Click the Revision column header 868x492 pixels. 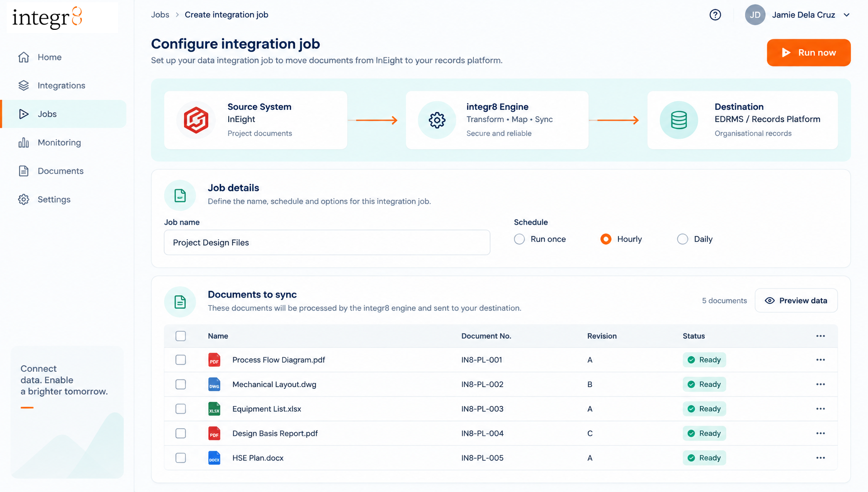point(602,336)
